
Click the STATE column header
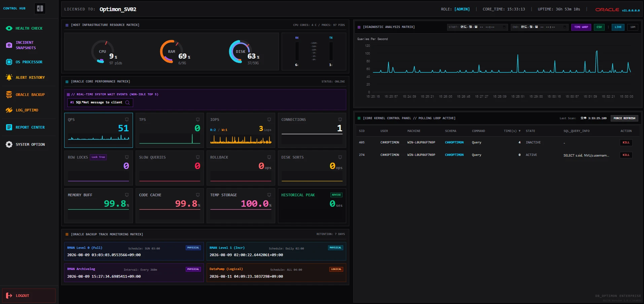(x=530, y=131)
